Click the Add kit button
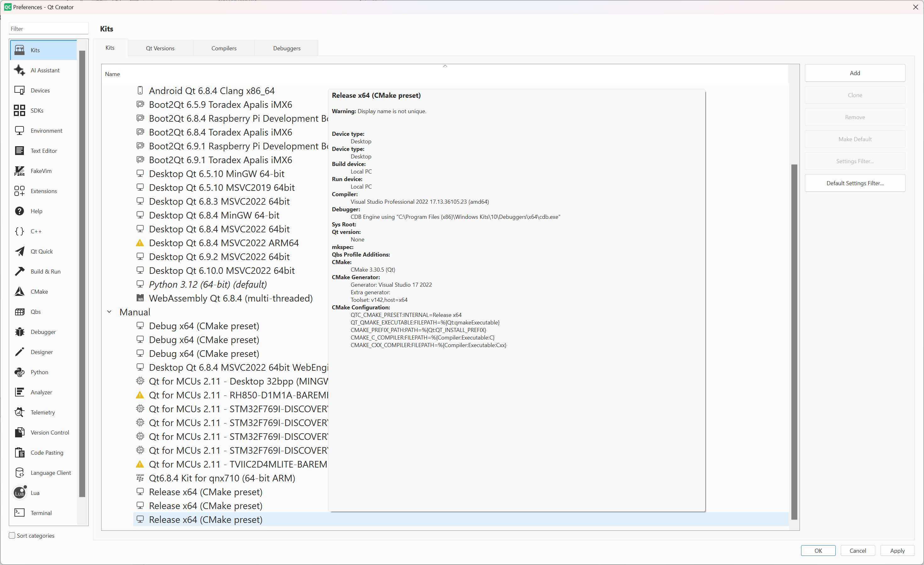This screenshot has height=565, width=924. click(x=855, y=73)
